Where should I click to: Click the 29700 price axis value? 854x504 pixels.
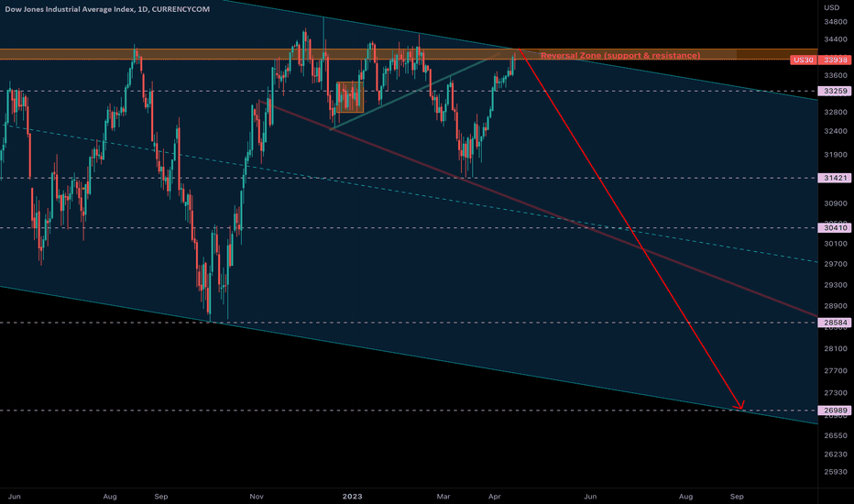pos(836,264)
